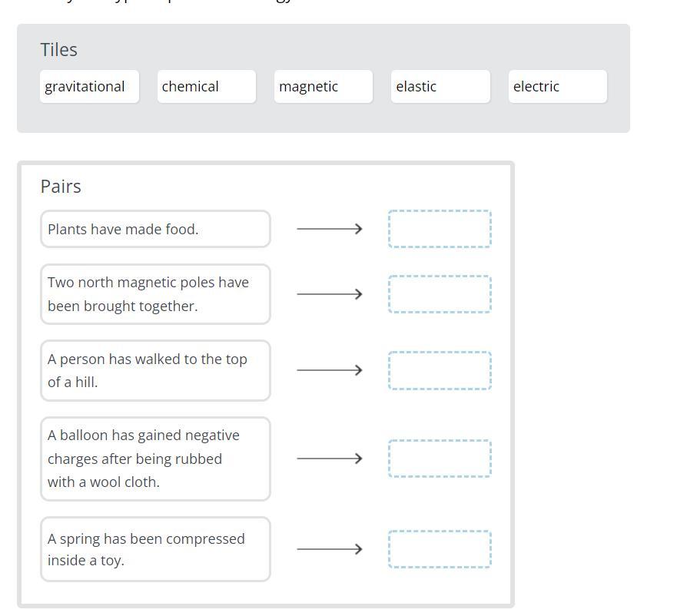Select the two north magnetic poles statement

[155, 294]
